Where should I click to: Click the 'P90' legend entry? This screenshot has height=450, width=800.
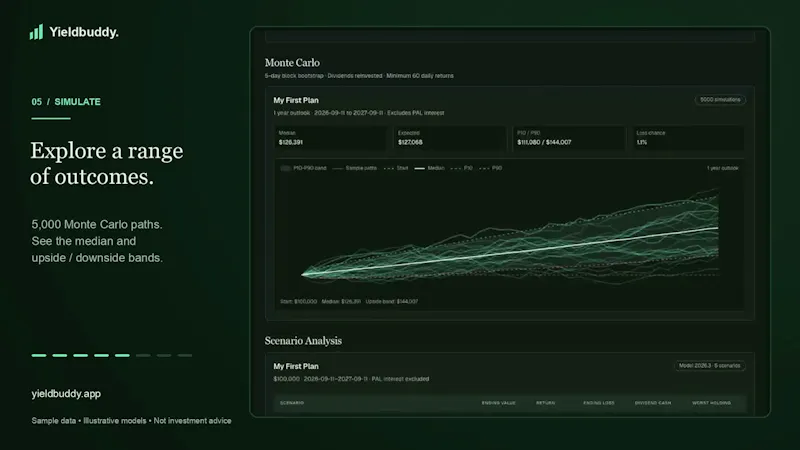(x=491, y=168)
